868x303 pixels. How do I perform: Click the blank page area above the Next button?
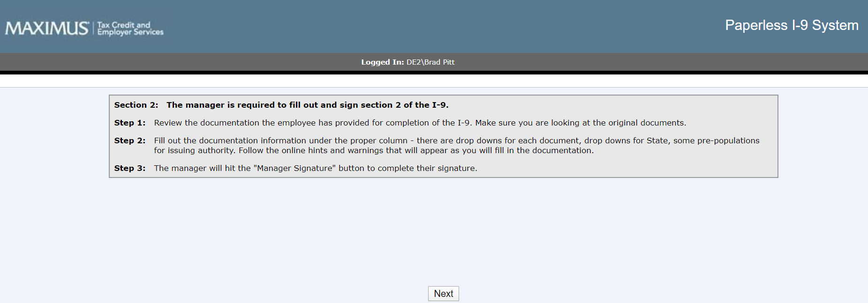(443, 234)
